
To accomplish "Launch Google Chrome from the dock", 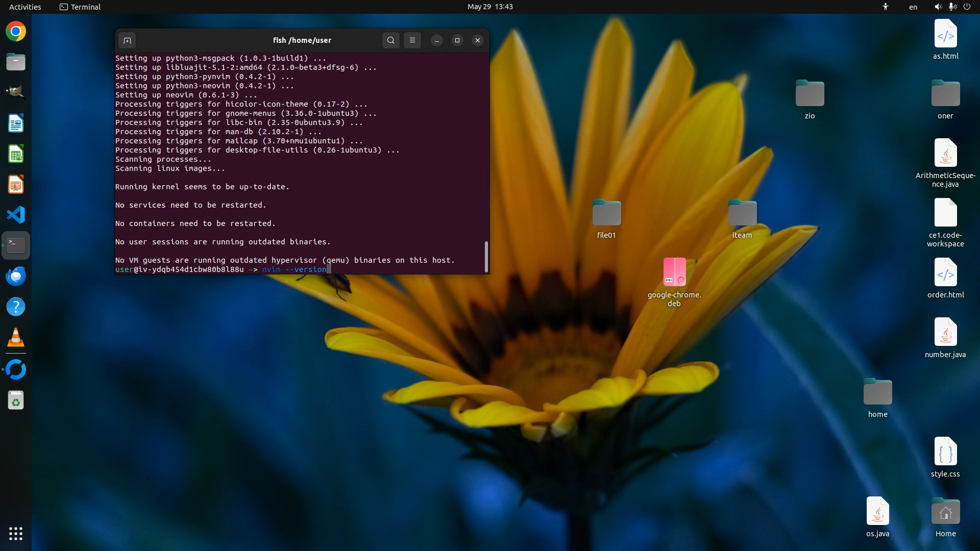I will tap(16, 32).
